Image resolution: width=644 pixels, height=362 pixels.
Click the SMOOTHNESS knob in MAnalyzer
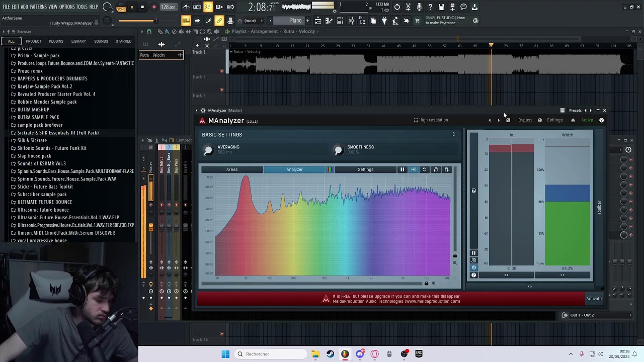(338, 150)
